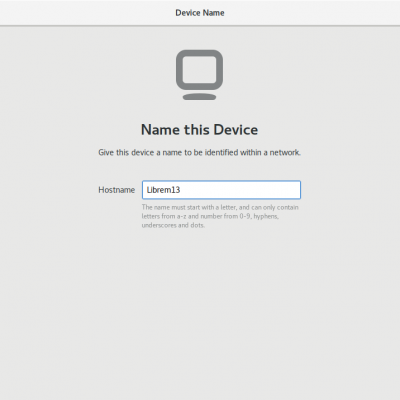400x400 pixels.
Task: Click the word 'hyphens' in the hint text
Action: (266, 216)
